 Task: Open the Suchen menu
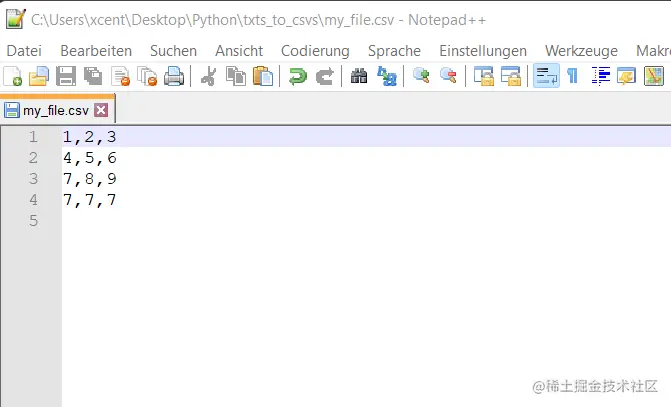coord(173,51)
